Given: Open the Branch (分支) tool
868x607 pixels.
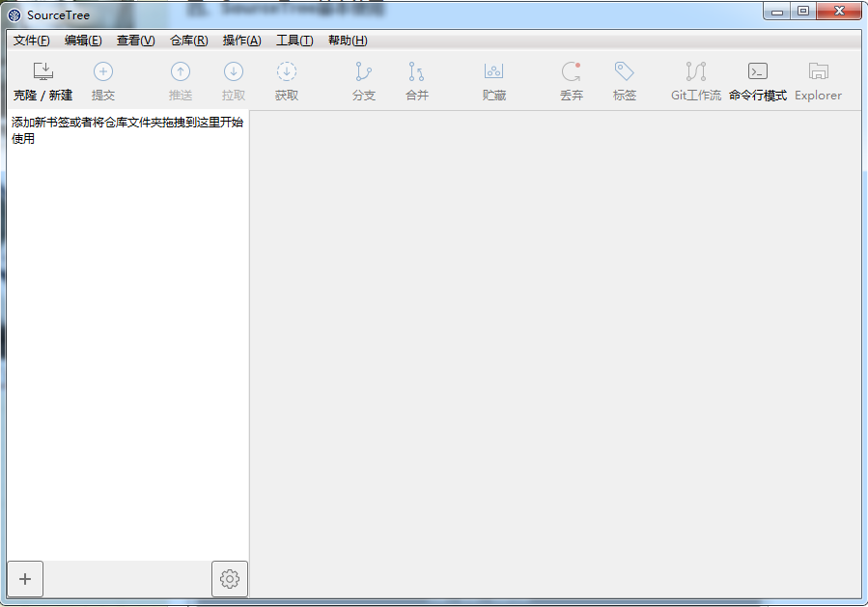Looking at the screenshot, I should 364,72.
